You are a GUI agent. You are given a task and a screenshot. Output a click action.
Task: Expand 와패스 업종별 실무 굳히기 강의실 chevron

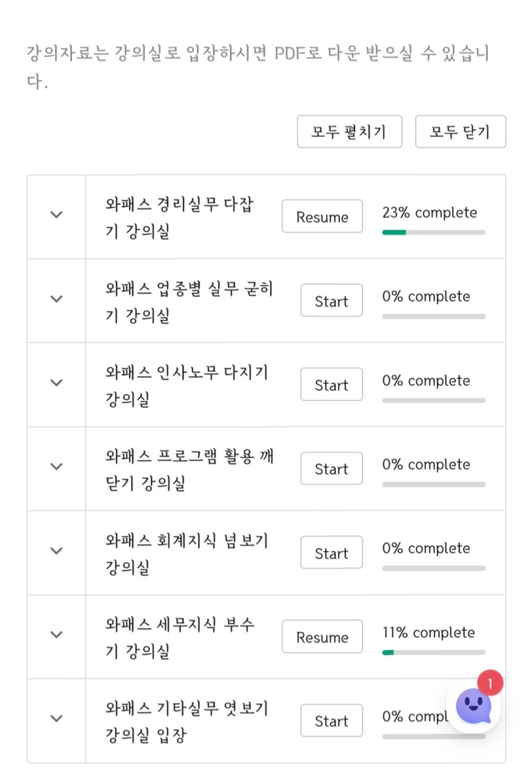click(57, 299)
